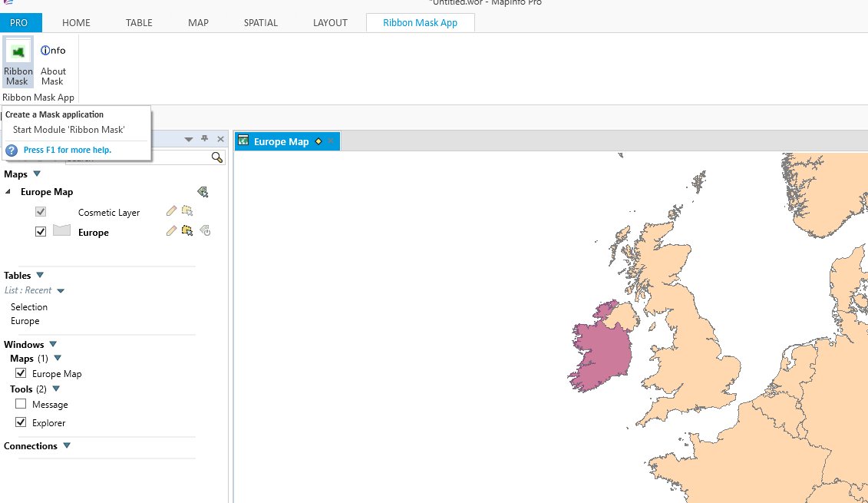
Task: Toggle auto-label icon for Europe layer
Action: [x=206, y=230]
